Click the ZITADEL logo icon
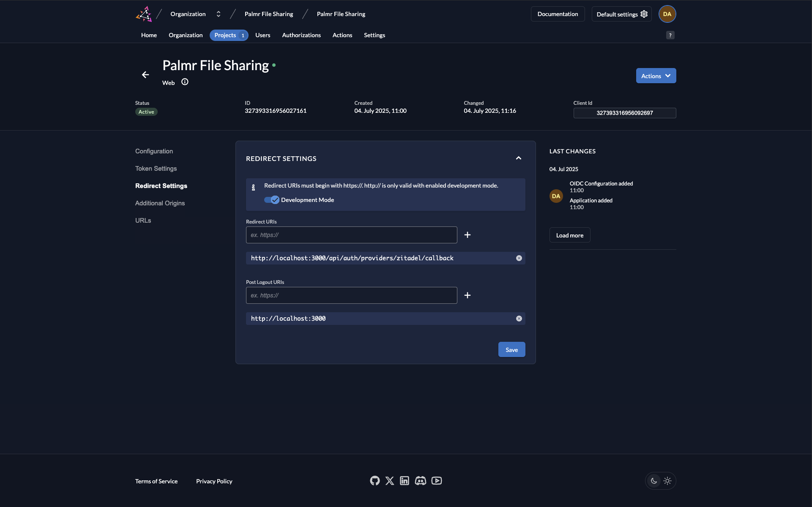The image size is (812, 507). click(x=144, y=14)
